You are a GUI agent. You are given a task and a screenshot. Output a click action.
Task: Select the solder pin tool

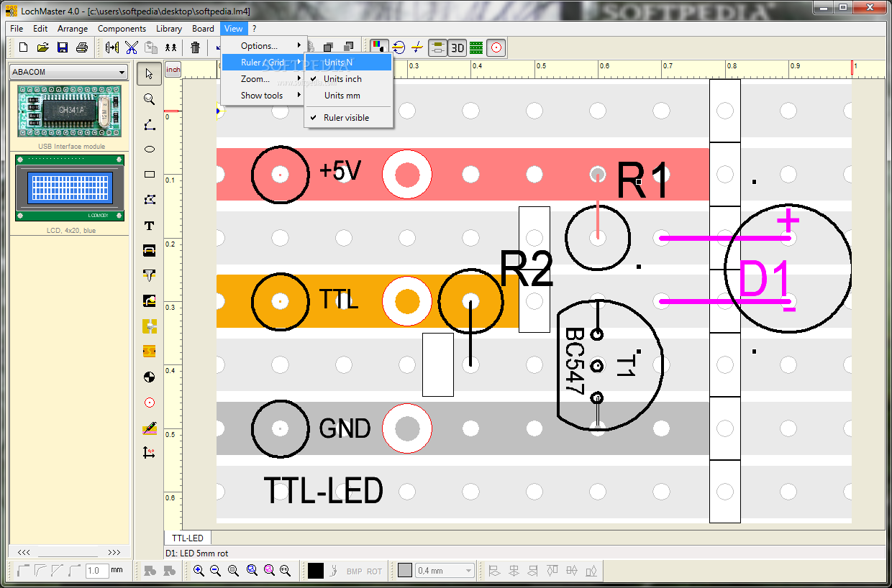(x=150, y=275)
